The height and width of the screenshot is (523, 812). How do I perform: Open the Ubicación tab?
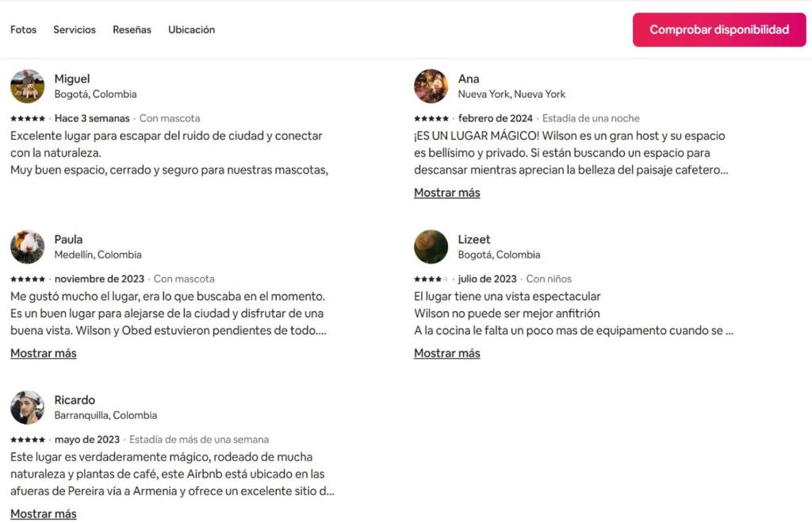click(191, 30)
